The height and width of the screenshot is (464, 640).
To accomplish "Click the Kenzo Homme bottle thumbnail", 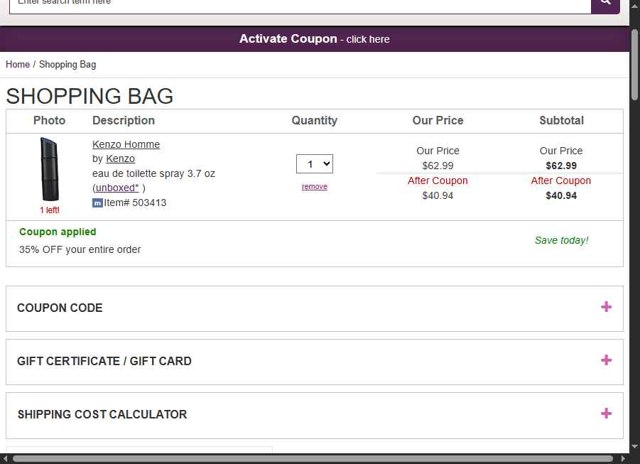I will tap(49, 169).
